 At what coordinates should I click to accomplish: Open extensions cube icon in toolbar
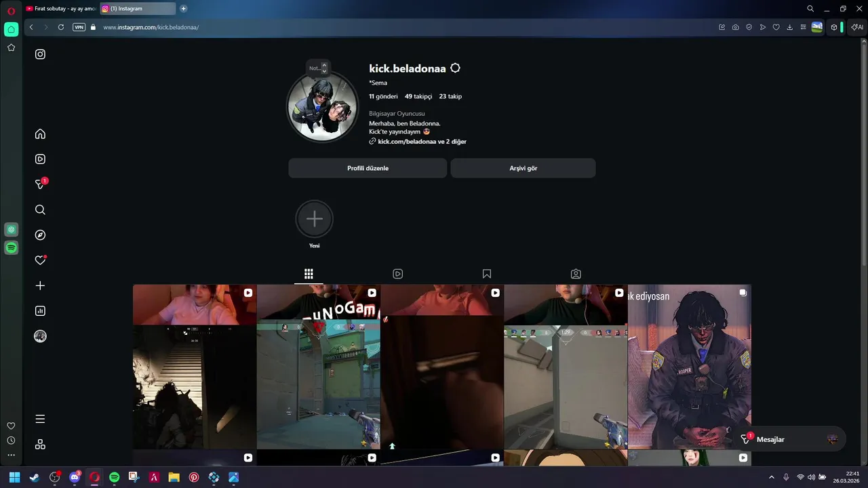click(x=834, y=27)
